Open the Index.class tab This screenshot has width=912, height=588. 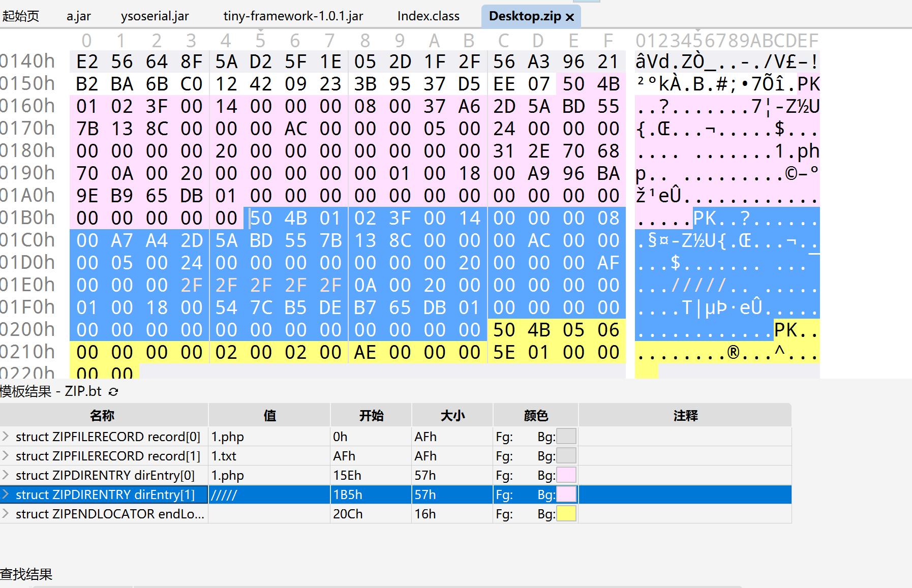coord(428,16)
